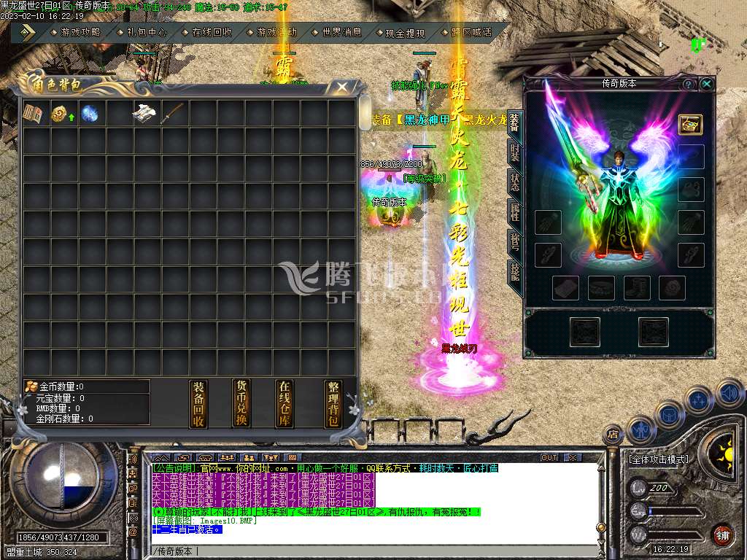
Task: Click the chat scrollbar gold handle
Action: (601, 526)
